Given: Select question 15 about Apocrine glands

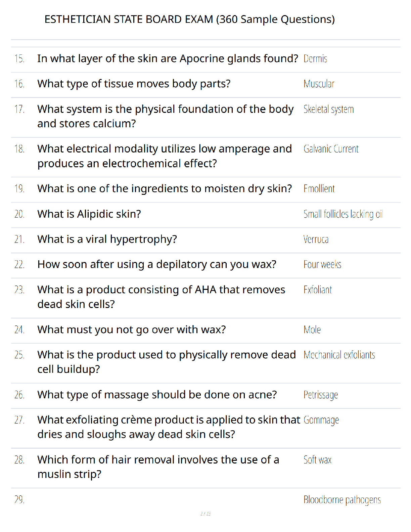Looking at the screenshot, I should [168, 58].
